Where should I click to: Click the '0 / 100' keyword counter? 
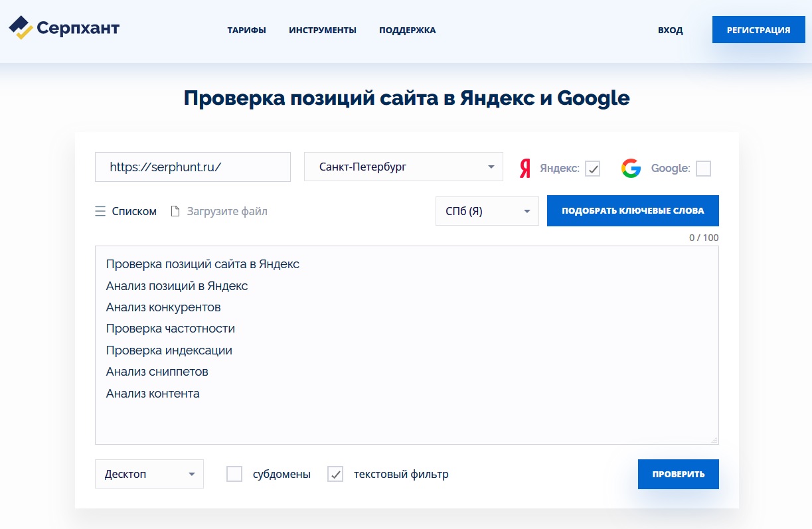pyautogui.click(x=704, y=238)
